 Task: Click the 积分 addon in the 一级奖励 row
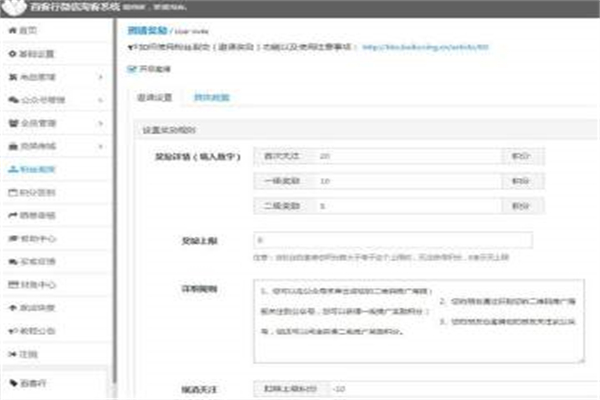(523, 181)
